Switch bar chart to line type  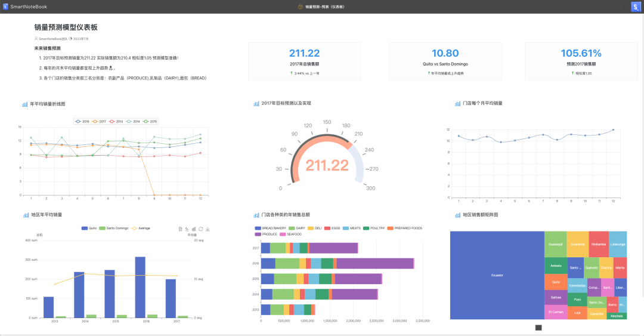point(187,229)
